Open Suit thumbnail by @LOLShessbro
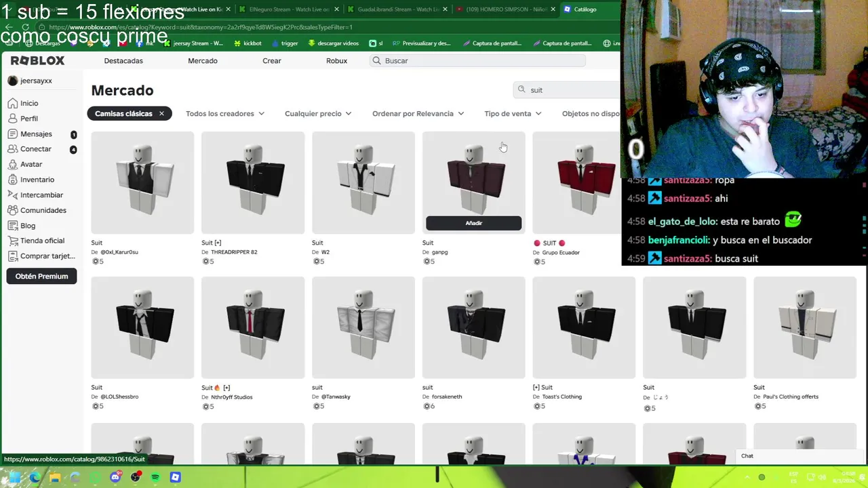 coord(142,327)
